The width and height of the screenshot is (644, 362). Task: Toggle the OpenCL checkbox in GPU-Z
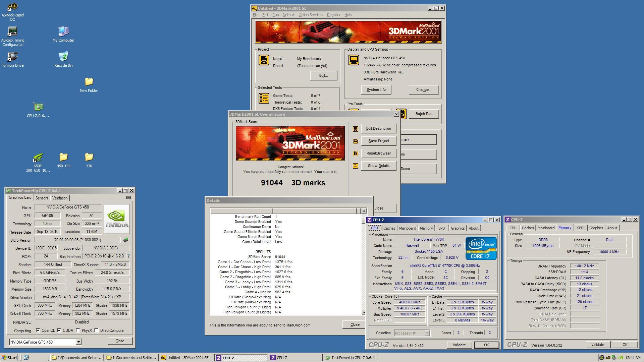(38, 330)
